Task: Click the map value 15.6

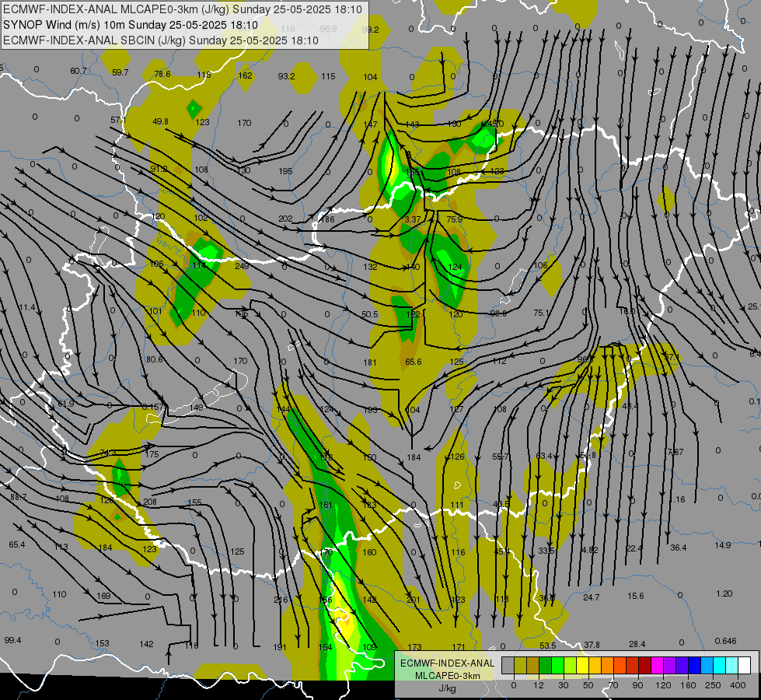Action: pos(636,596)
